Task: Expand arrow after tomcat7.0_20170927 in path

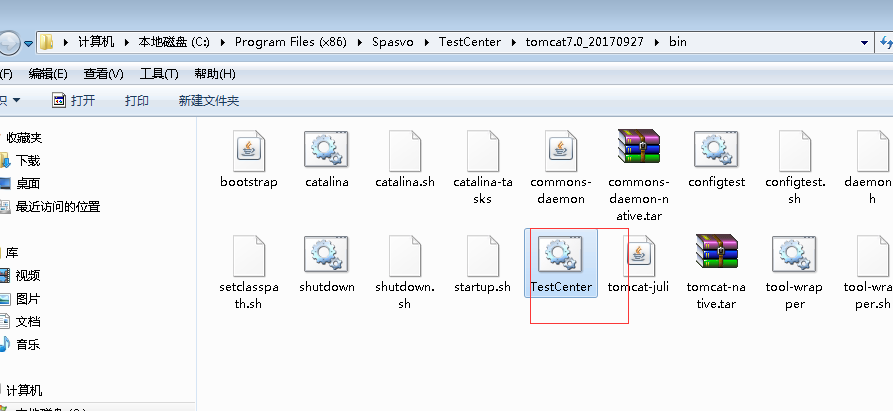Action: (x=657, y=42)
